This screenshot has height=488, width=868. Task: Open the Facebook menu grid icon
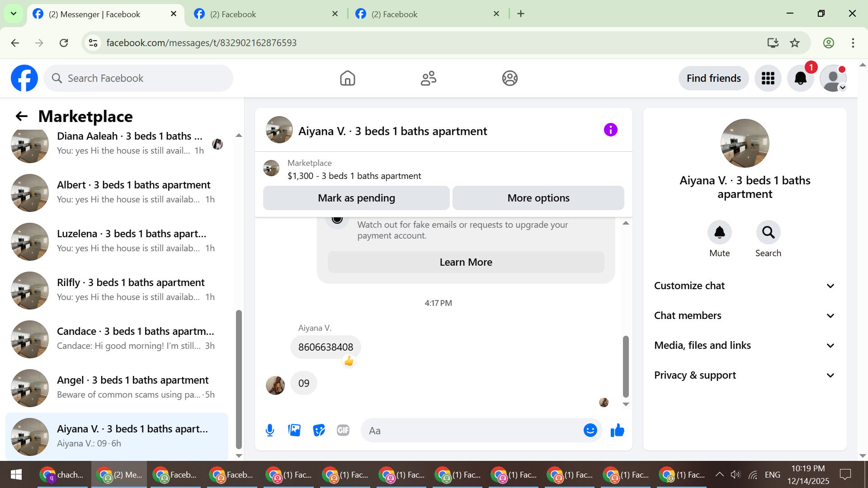point(768,78)
